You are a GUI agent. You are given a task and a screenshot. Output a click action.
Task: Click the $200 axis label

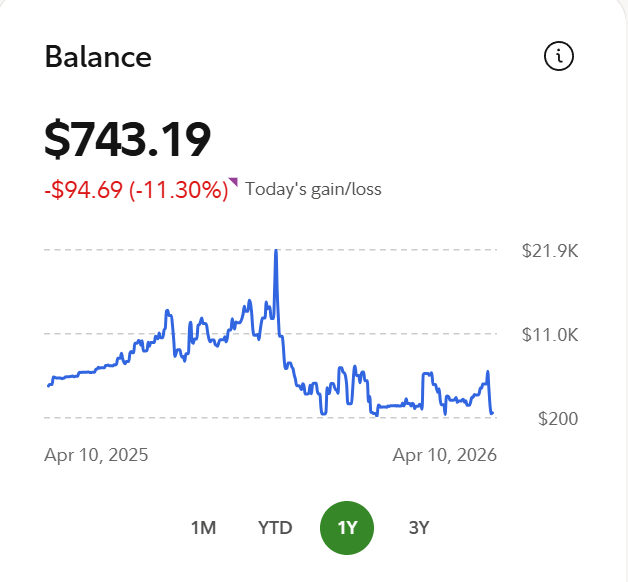pyautogui.click(x=556, y=418)
